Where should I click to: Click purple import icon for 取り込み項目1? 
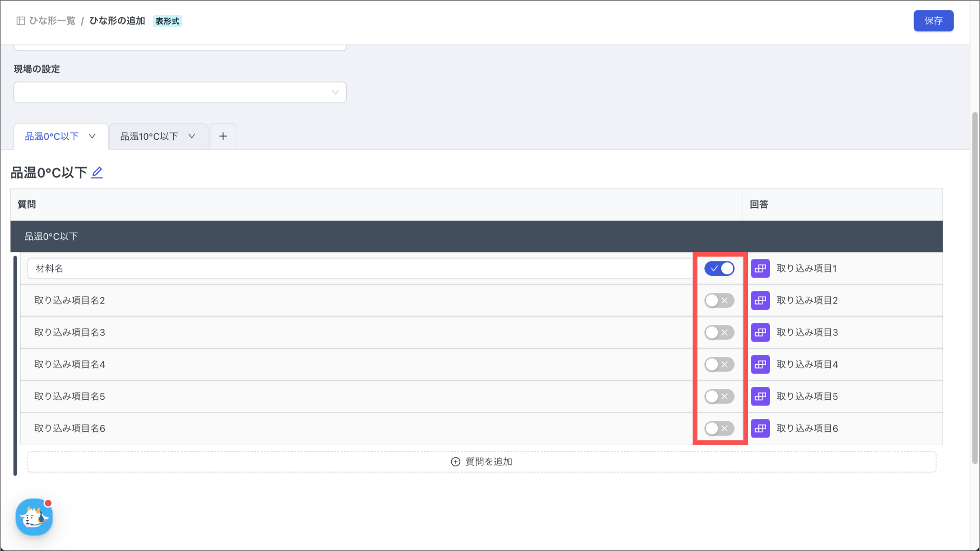(x=760, y=269)
